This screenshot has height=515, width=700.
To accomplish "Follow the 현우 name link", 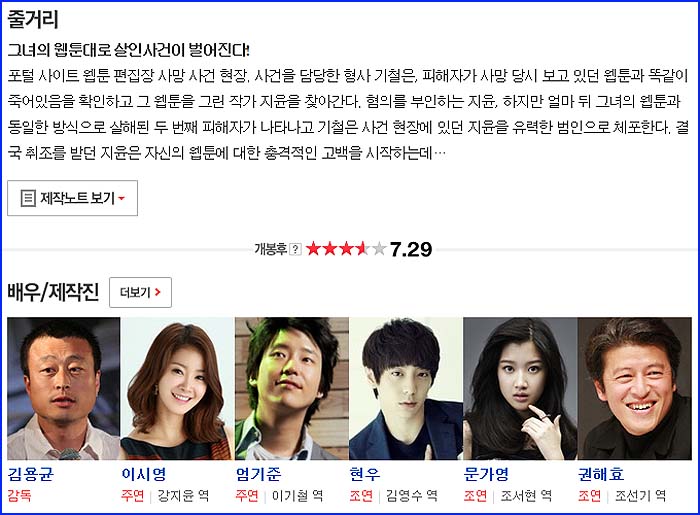I will click(x=365, y=474).
